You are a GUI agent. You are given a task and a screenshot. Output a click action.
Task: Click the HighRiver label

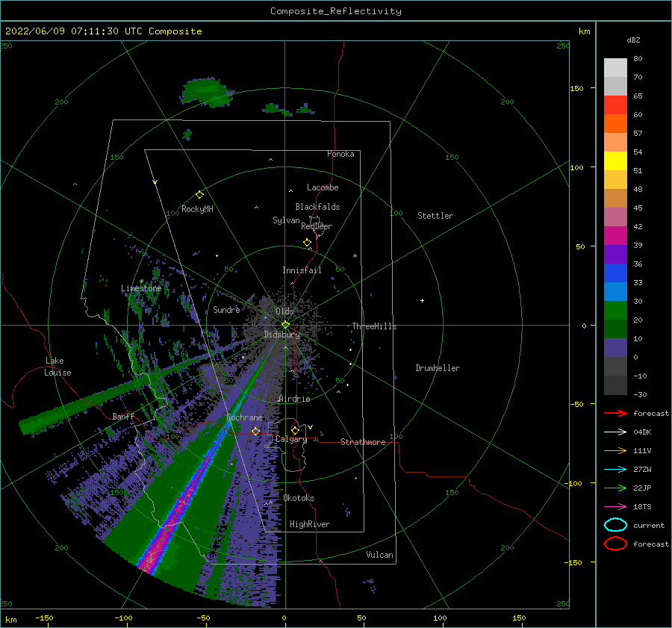(x=310, y=524)
